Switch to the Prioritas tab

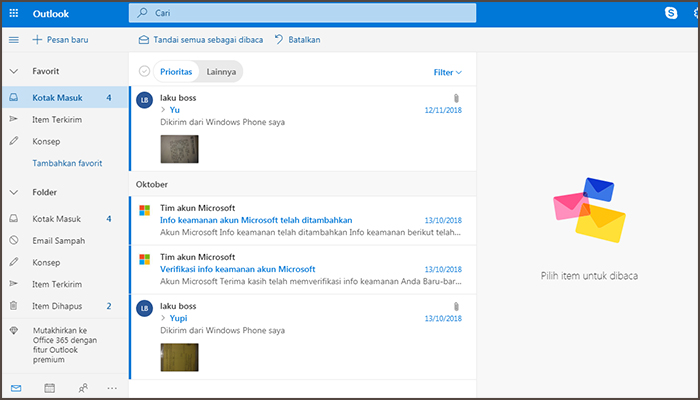pyautogui.click(x=176, y=72)
